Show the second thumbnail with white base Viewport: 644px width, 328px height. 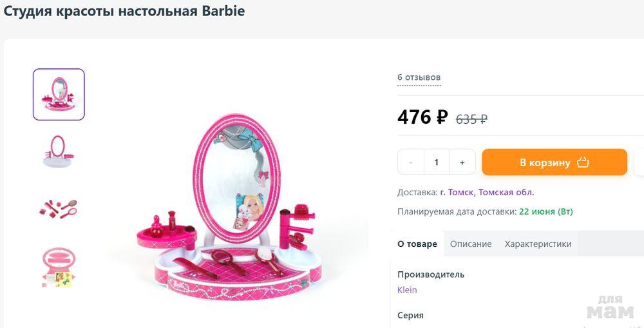click(x=59, y=151)
